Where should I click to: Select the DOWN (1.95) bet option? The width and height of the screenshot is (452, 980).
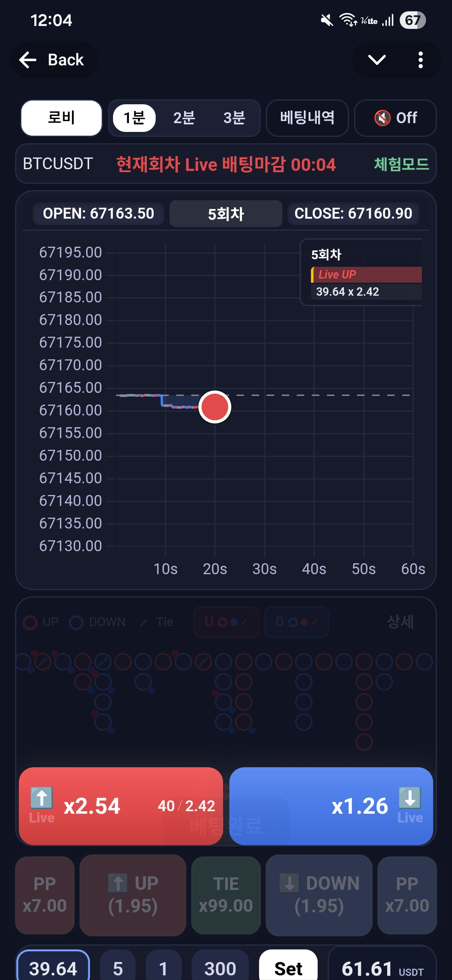pos(319,895)
